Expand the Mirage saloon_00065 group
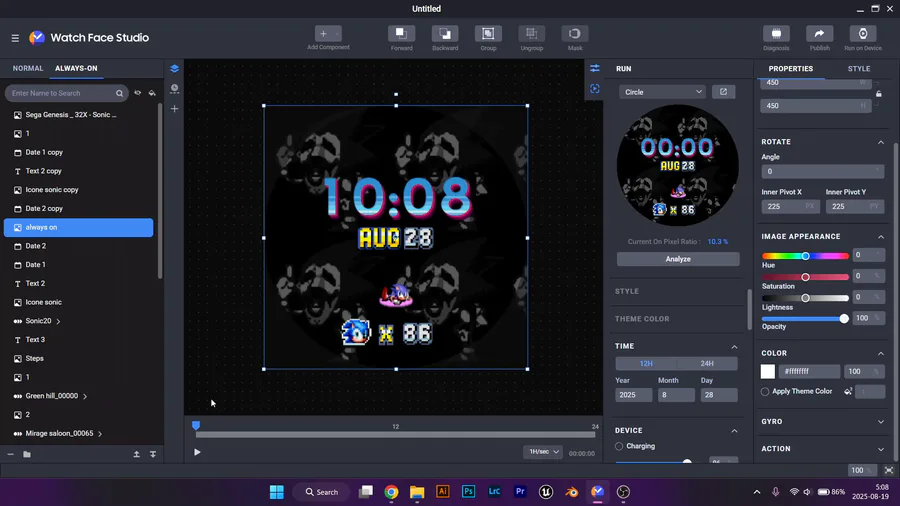This screenshot has width=900, height=506. click(100, 434)
